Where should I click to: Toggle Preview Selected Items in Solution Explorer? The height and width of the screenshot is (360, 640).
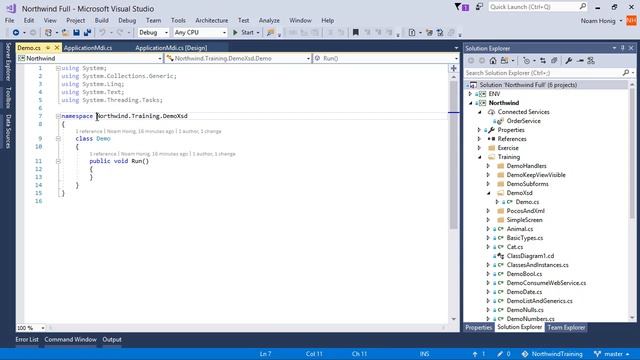pos(580,61)
